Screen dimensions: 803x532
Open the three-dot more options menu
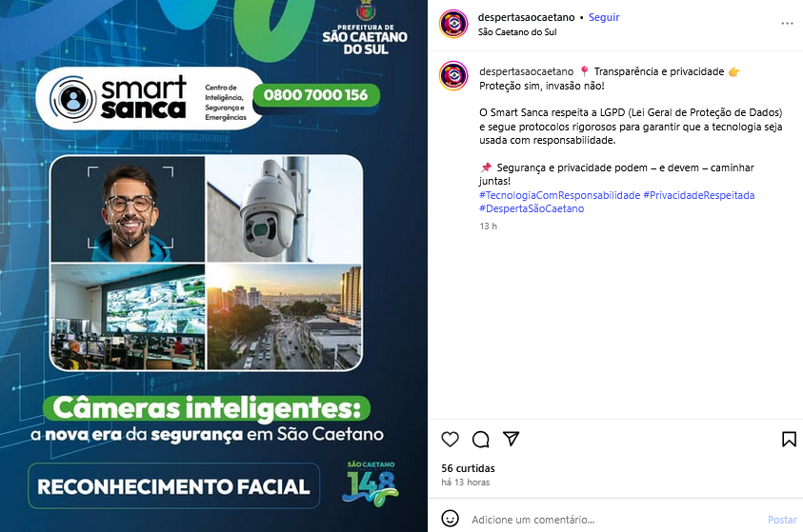point(787,24)
